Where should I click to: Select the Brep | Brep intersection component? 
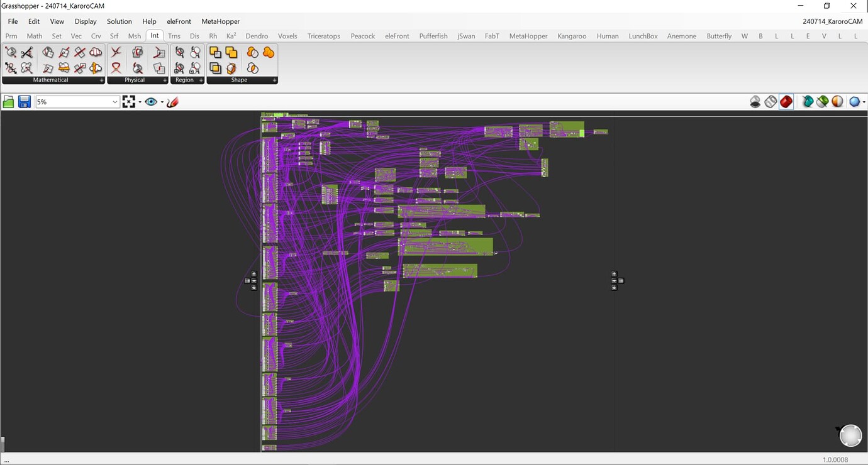[x=137, y=52]
